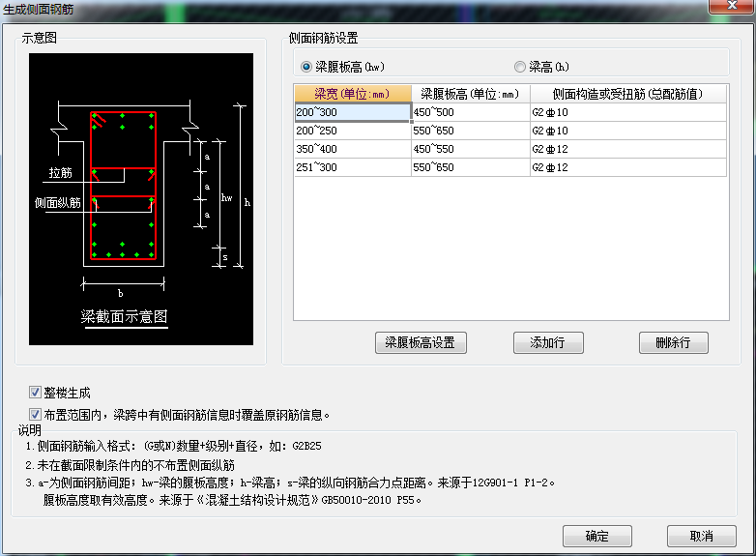
Task: Click web height 550~650 in 251~300 row
Action: [471, 167]
